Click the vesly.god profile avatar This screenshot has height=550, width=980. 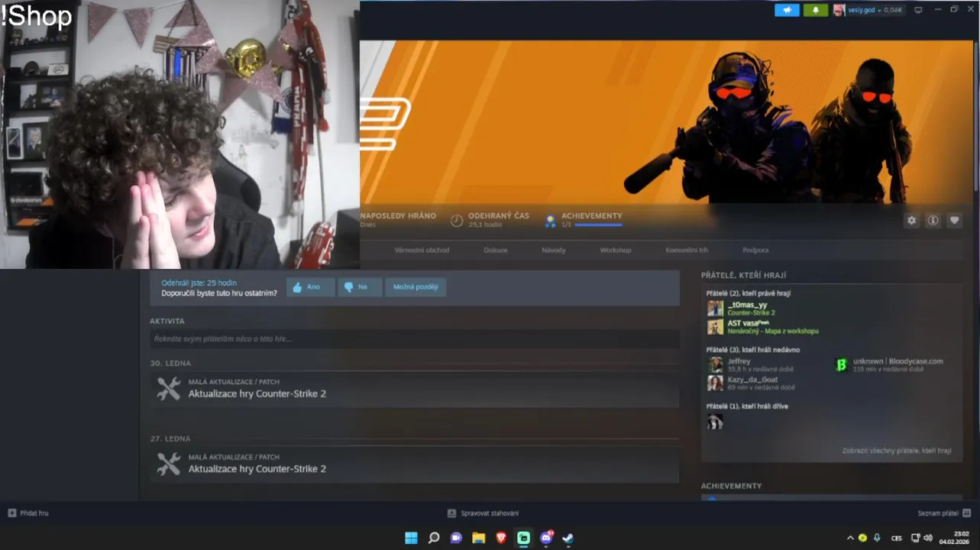839,10
